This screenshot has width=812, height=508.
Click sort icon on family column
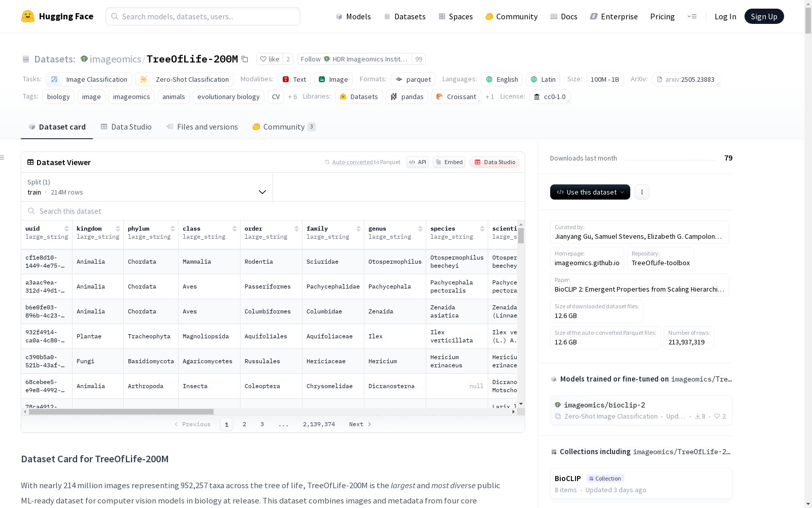tap(358, 229)
